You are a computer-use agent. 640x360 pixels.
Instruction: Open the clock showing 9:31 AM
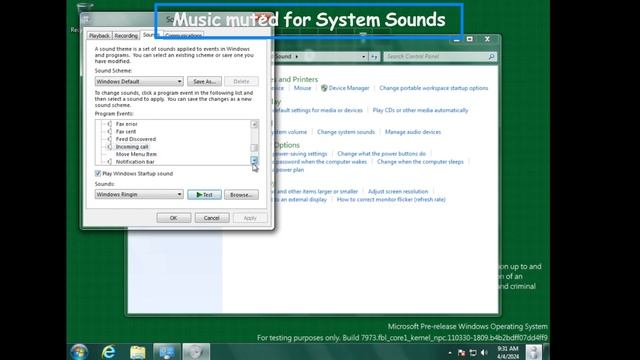pyautogui.click(x=508, y=352)
